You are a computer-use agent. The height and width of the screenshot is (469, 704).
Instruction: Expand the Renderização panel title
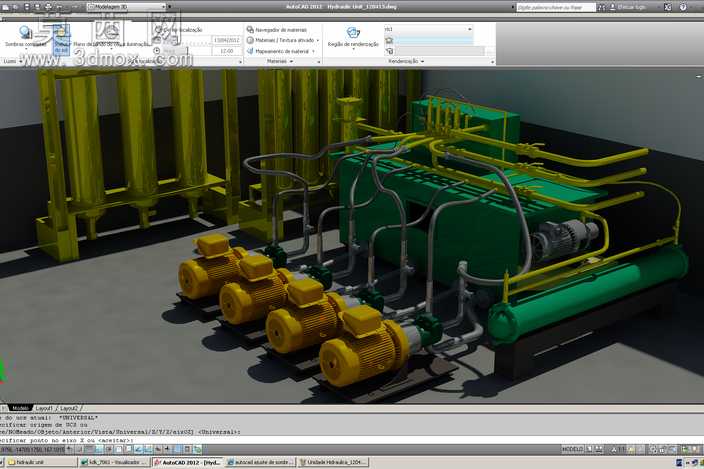click(406, 61)
